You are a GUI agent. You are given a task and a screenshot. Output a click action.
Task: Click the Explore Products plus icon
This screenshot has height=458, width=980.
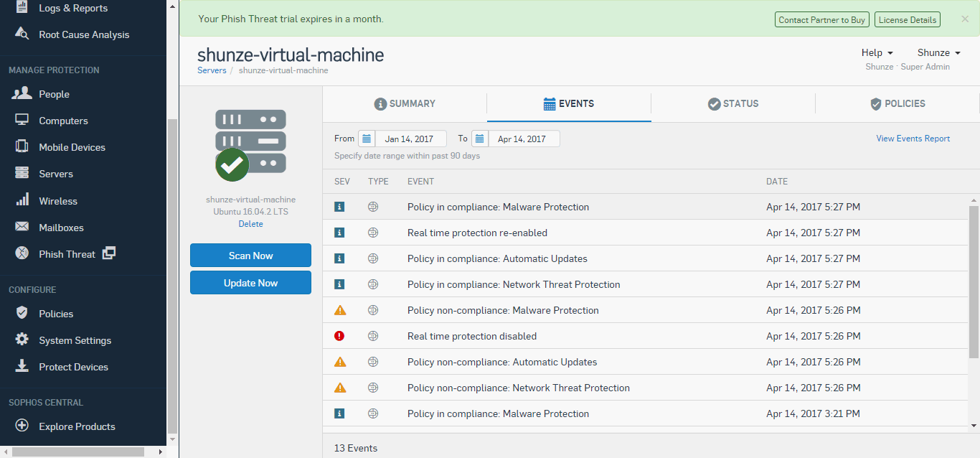tap(22, 426)
